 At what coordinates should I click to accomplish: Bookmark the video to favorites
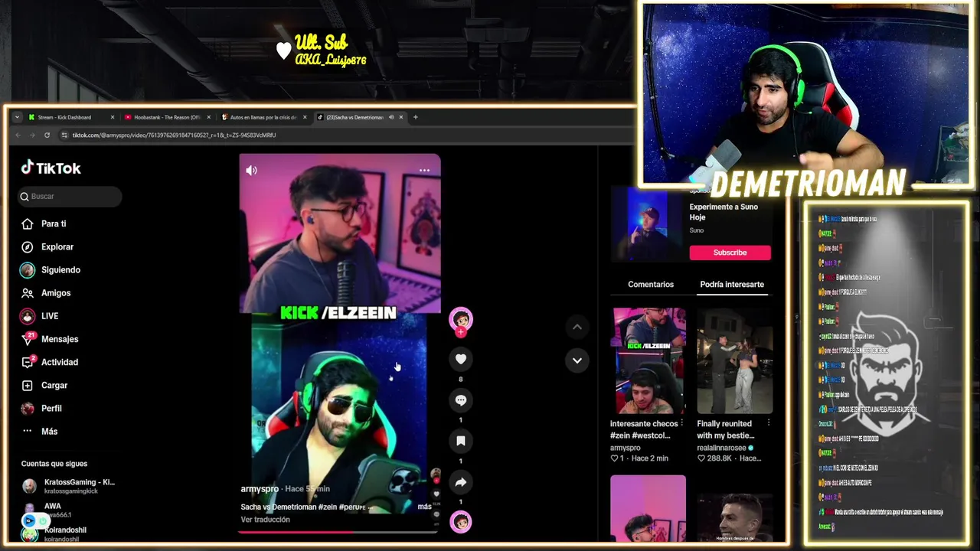461,441
